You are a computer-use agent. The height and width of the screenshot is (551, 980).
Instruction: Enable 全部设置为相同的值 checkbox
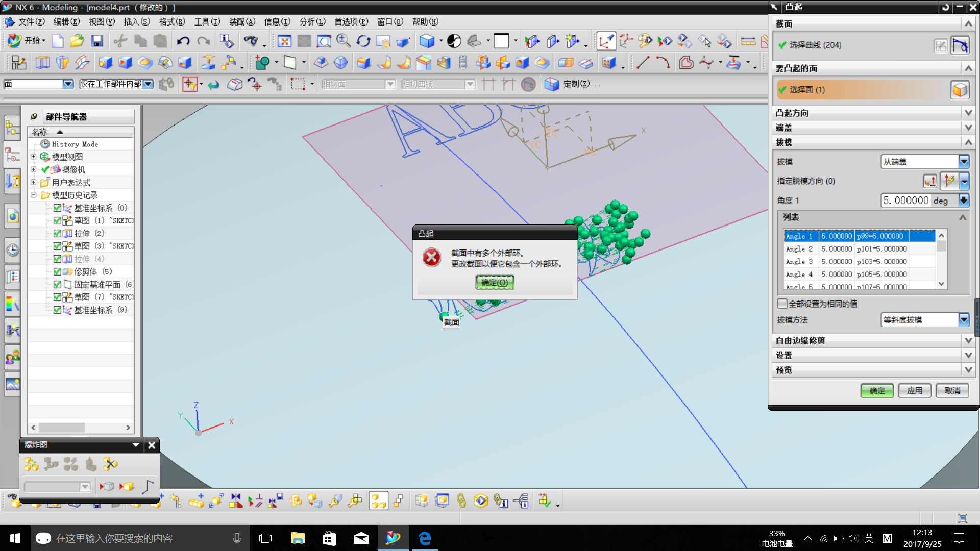tap(782, 304)
